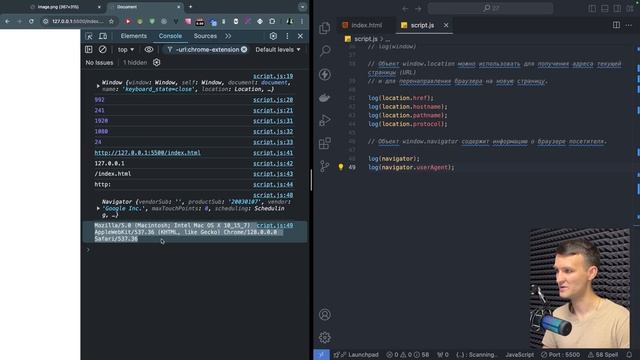
Task: Open the index.html editor tab
Action: click(x=362, y=25)
